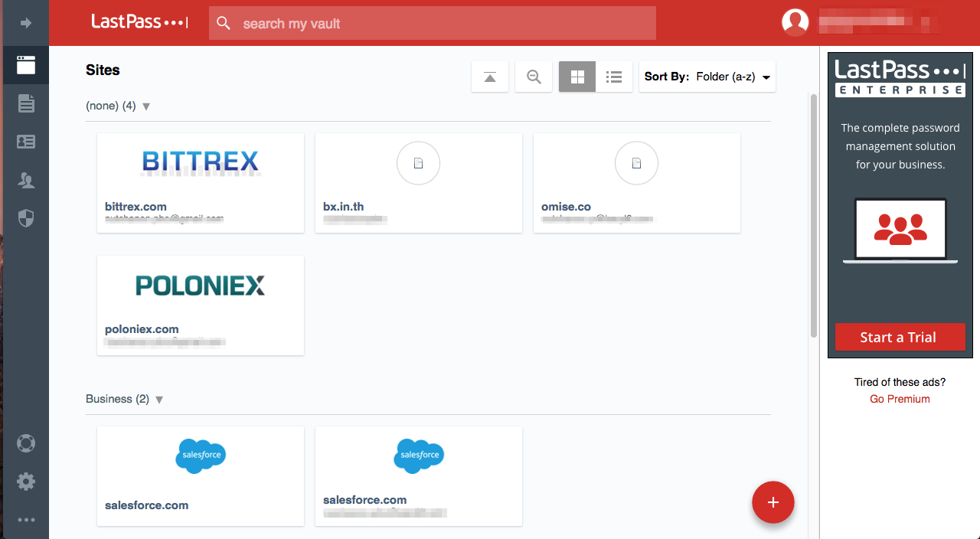Open the Sites vault sidebar icon

(26, 65)
